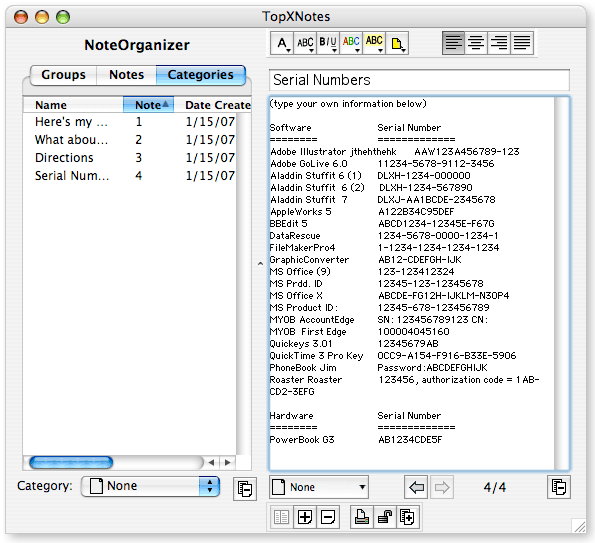Select the "Here's my ..." note row

click(x=129, y=122)
